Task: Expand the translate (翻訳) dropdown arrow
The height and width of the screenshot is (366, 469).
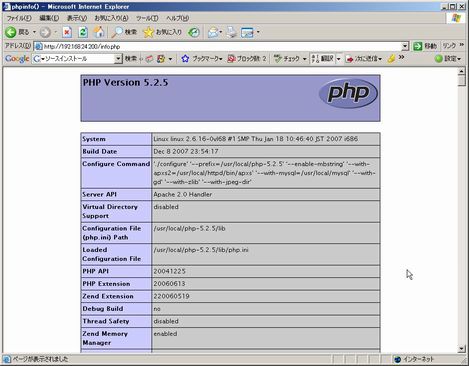Action: (x=339, y=59)
